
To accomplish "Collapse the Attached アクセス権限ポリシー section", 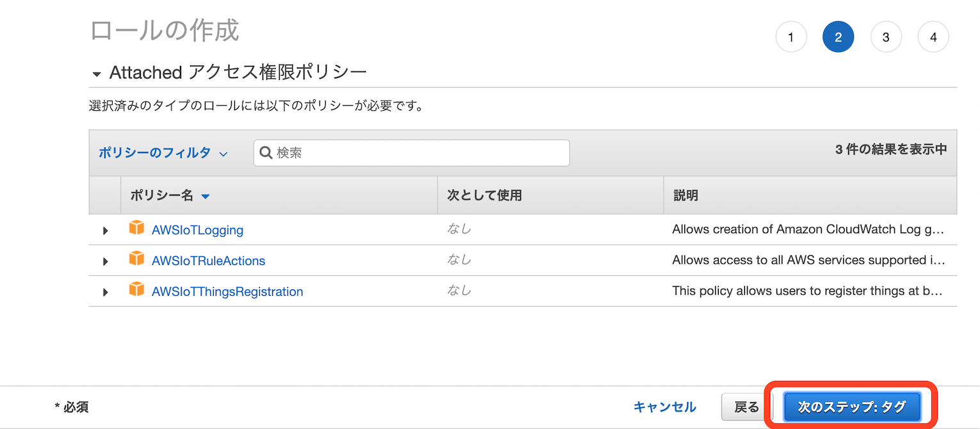I will (97, 73).
